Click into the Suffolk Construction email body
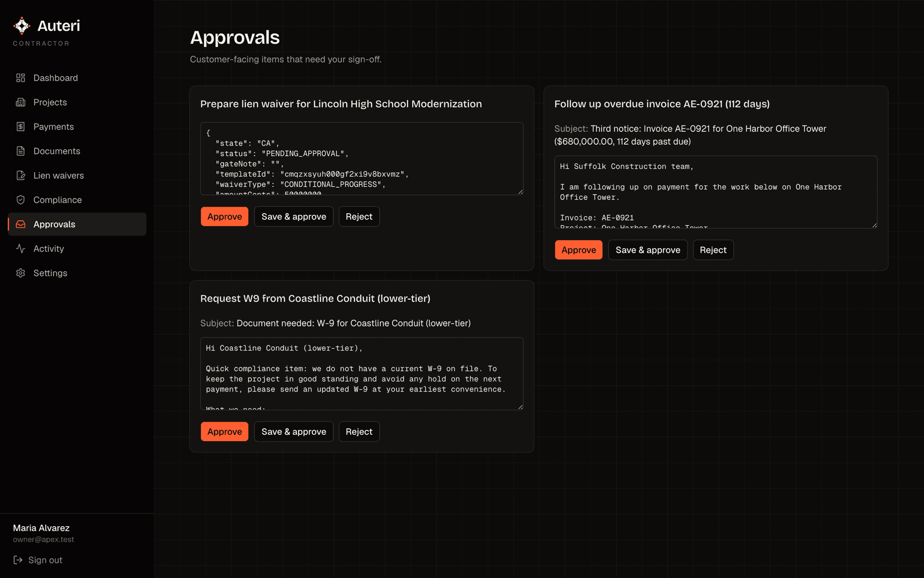 [716, 192]
